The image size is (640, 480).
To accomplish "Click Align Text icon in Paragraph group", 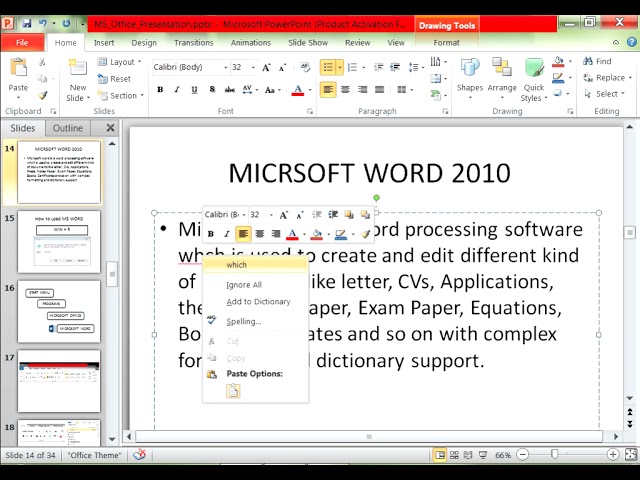I will (436, 78).
